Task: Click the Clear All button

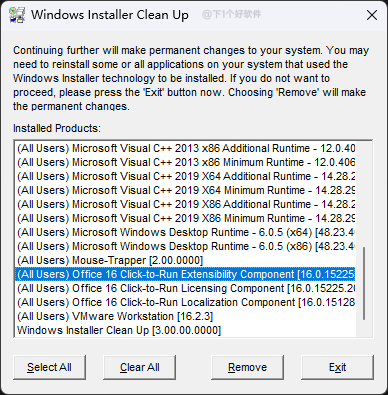Action: 139,367
